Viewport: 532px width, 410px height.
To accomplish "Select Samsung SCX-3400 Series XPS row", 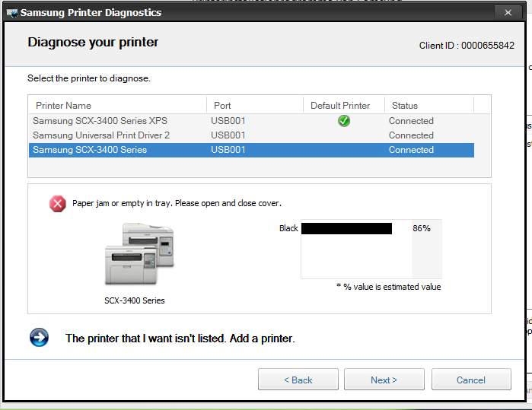I will [x=251, y=121].
